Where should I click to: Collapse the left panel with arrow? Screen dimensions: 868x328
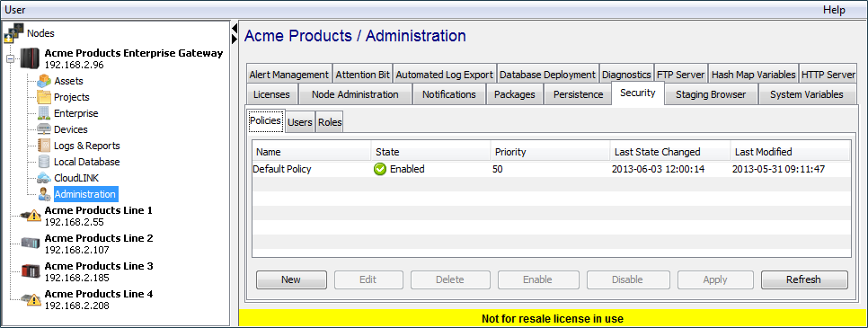(235, 28)
